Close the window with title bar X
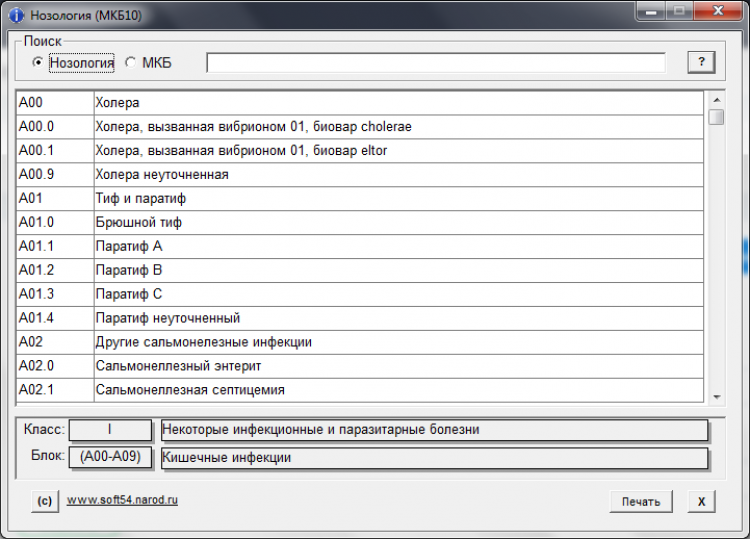 [x=717, y=11]
